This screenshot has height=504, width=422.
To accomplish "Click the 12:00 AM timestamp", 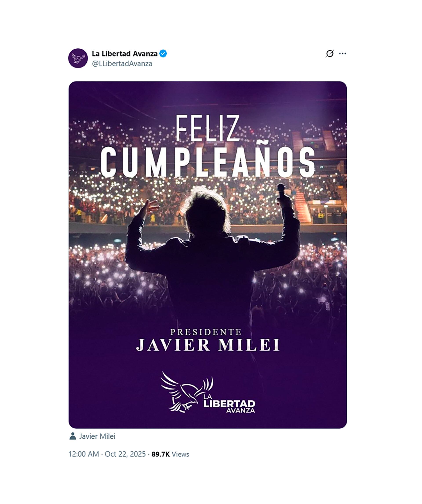I will (x=84, y=454).
